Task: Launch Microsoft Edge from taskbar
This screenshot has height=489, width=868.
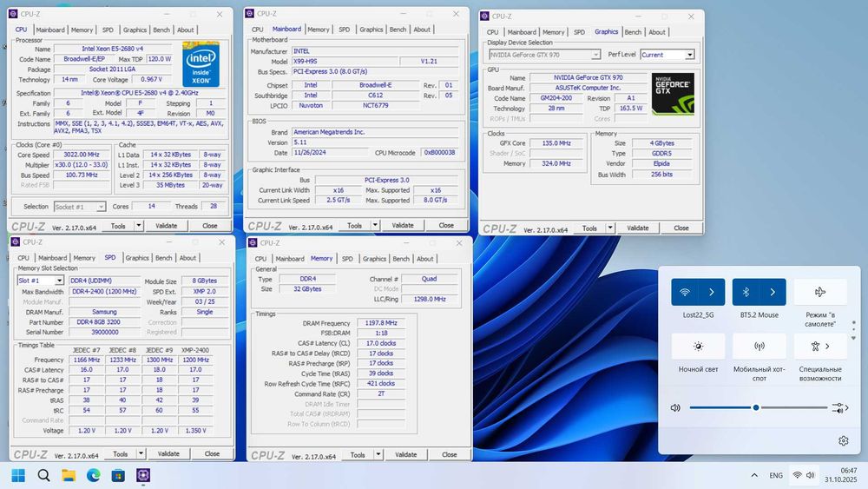Action: pos(94,475)
